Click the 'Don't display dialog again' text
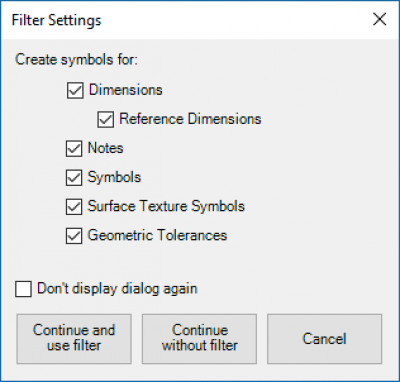Viewport: 400px width, 382px height. [x=117, y=289]
